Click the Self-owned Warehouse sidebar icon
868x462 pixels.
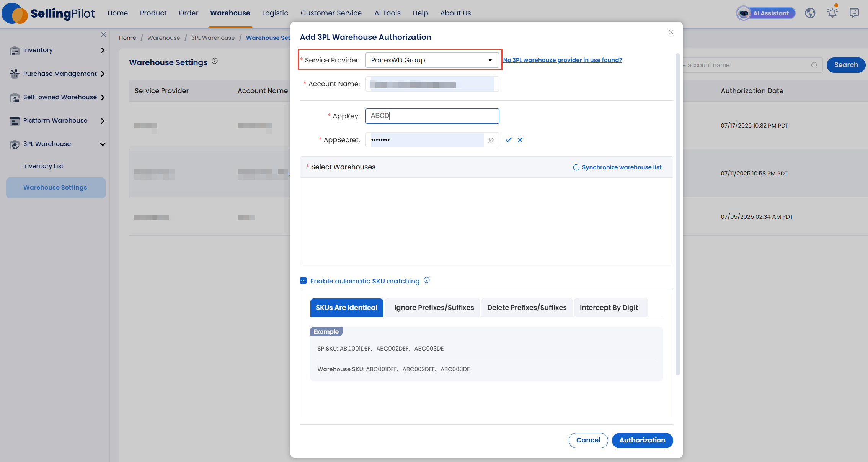15,97
